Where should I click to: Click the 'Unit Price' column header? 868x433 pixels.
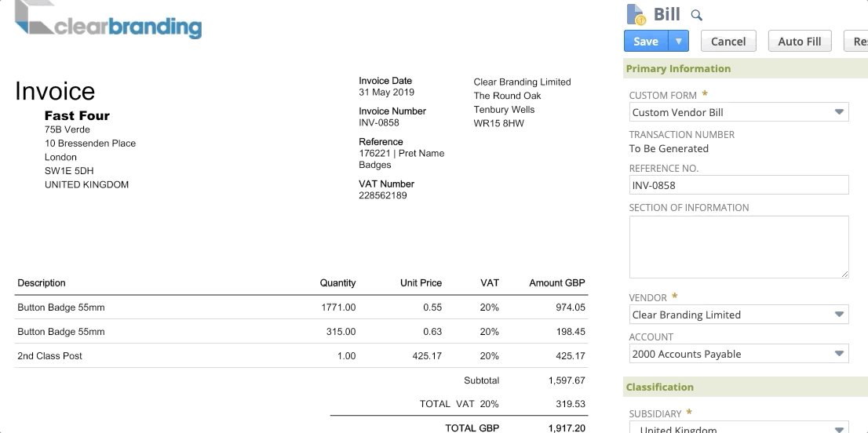coord(421,283)
